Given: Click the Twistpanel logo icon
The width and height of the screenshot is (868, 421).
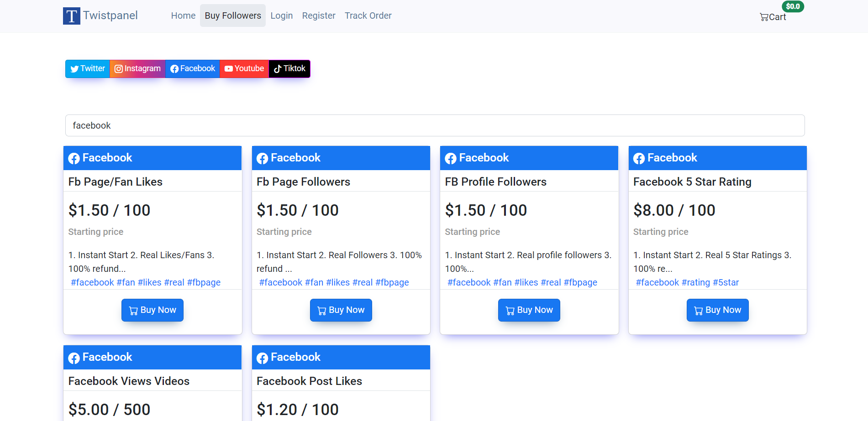Looking at the screenshot, I should [x=71, y=15].
